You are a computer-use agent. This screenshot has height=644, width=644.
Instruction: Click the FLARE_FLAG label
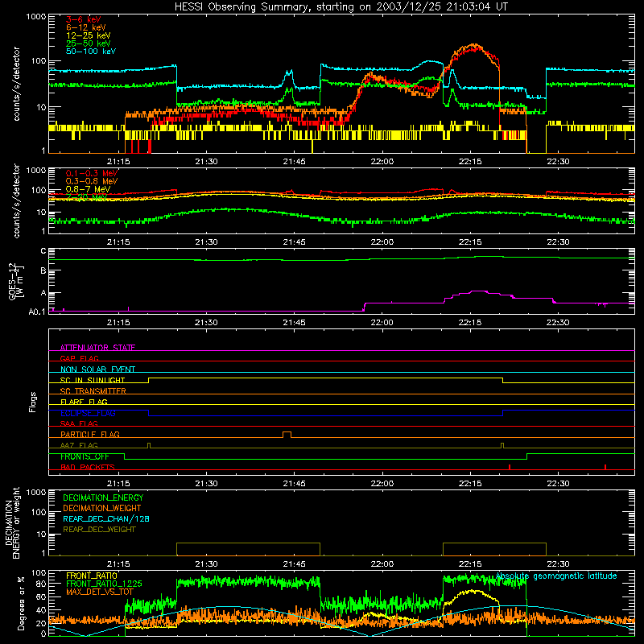tap(84, 402)
